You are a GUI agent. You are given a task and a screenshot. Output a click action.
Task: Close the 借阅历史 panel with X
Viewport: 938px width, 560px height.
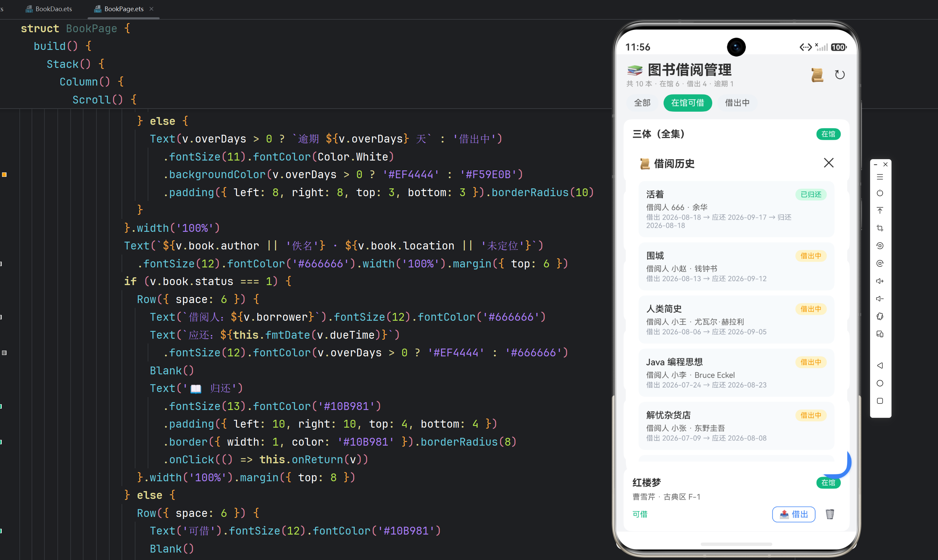pyautogui.click(x=829, y=163)
